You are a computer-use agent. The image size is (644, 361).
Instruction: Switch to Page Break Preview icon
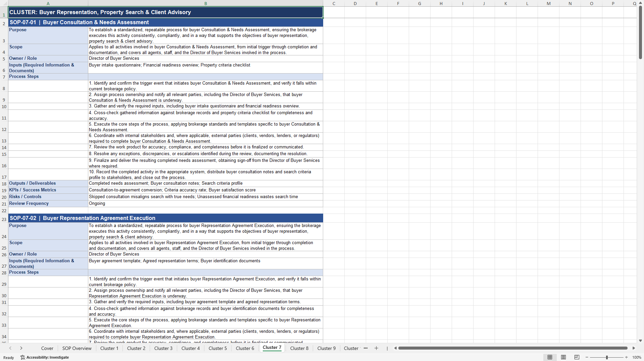[577, 357]
